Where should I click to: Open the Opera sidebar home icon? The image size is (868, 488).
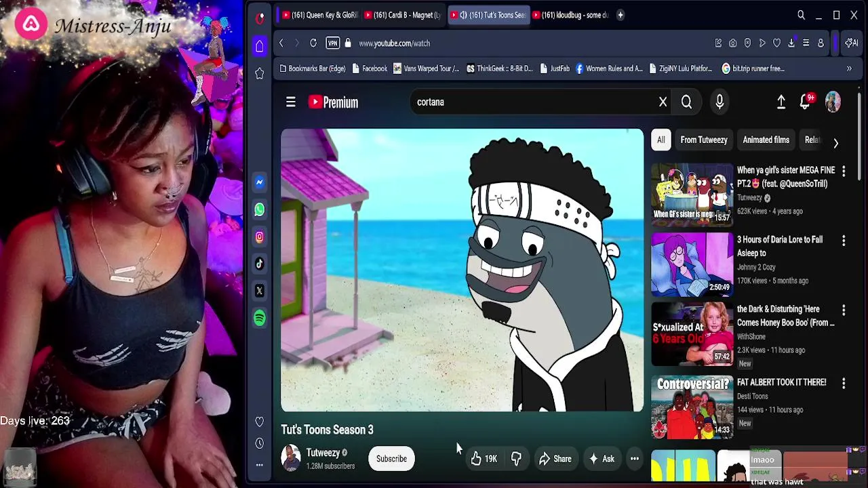(260, 46)
